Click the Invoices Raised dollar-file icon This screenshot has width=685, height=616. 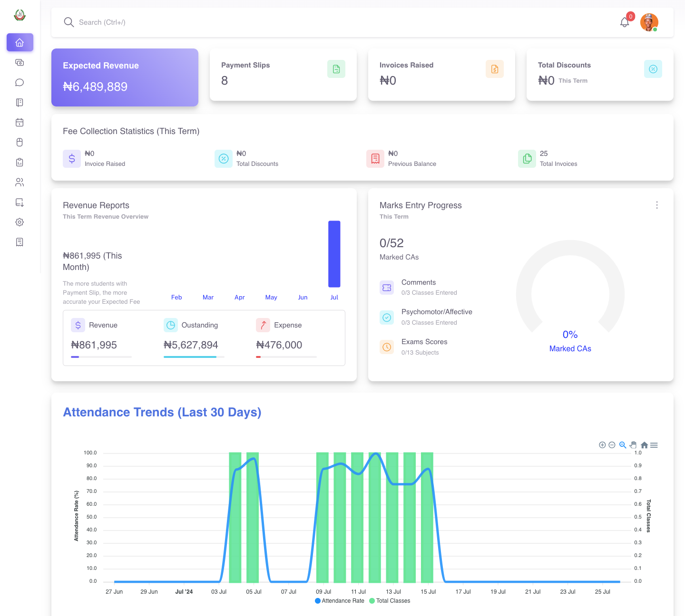[x=495, y=69]
